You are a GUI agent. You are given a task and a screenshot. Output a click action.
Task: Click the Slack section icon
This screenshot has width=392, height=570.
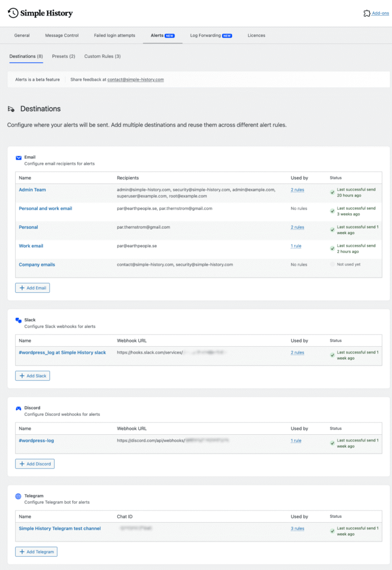(18, 320)
